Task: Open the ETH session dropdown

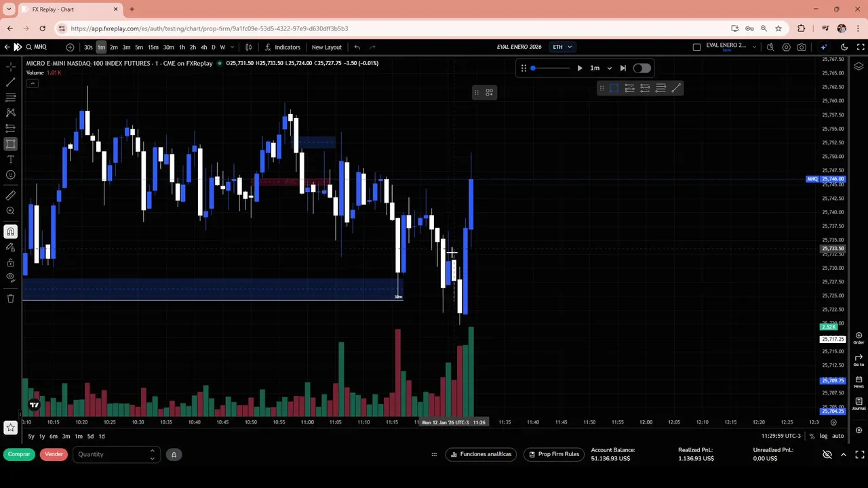Action: click(562, 47)
